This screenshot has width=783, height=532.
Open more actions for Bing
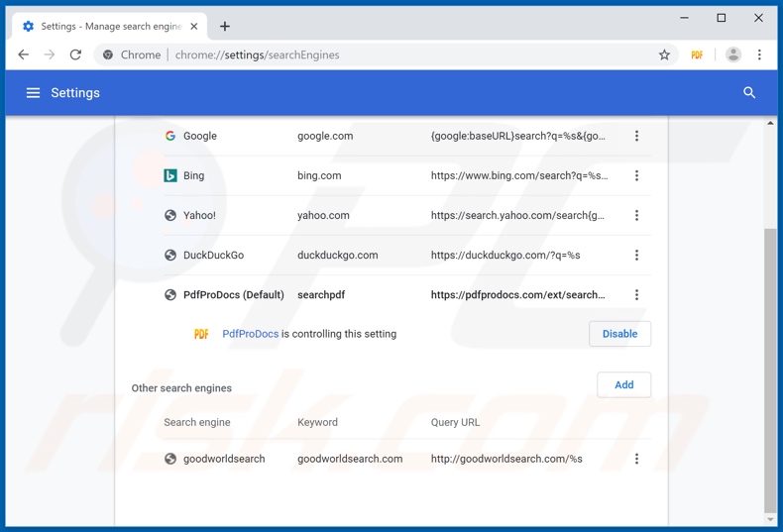(x=636, y=175)
